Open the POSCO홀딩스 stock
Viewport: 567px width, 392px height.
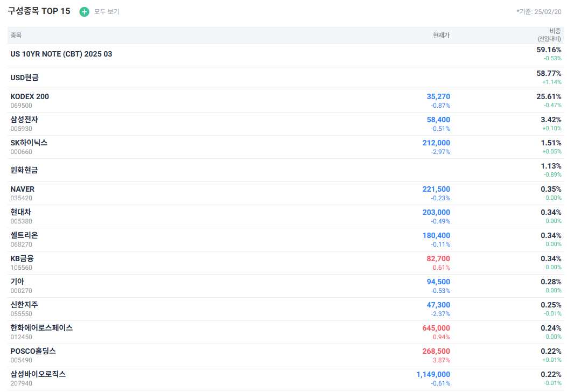click(x=33, y=351)
